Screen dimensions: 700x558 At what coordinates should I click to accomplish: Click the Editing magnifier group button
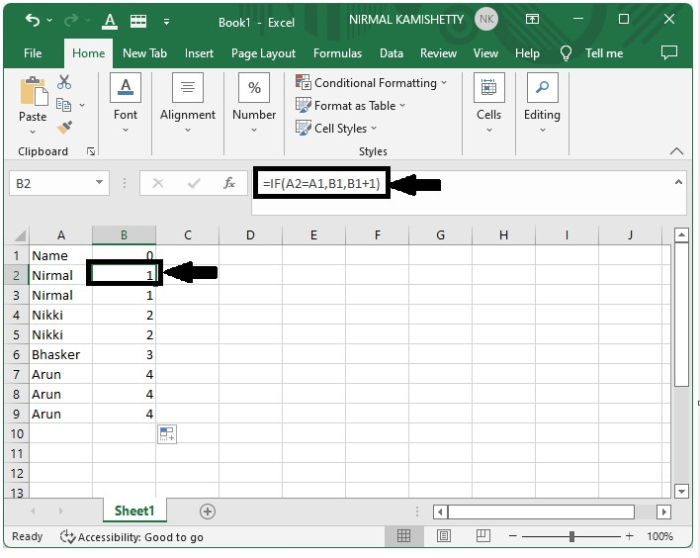(542, 103)
